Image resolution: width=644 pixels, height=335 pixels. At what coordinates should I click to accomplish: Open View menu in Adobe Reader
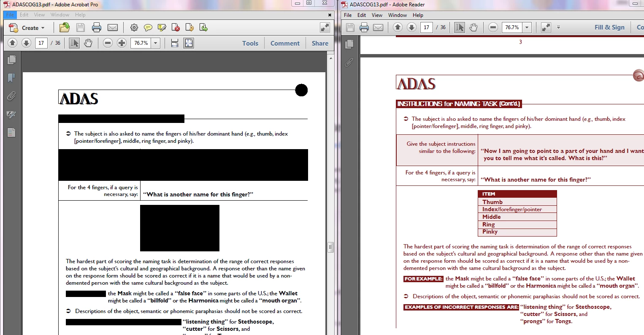pos(377,15)
